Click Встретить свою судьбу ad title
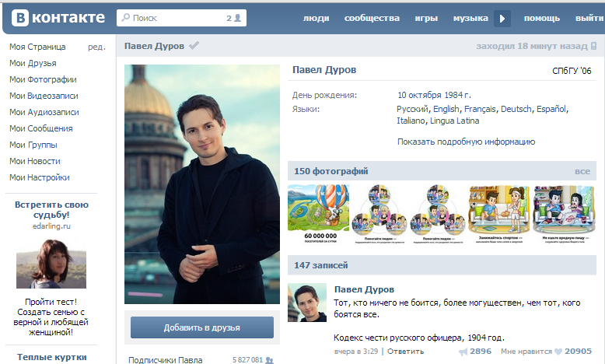Screen dimensions: 605x364 51,209
